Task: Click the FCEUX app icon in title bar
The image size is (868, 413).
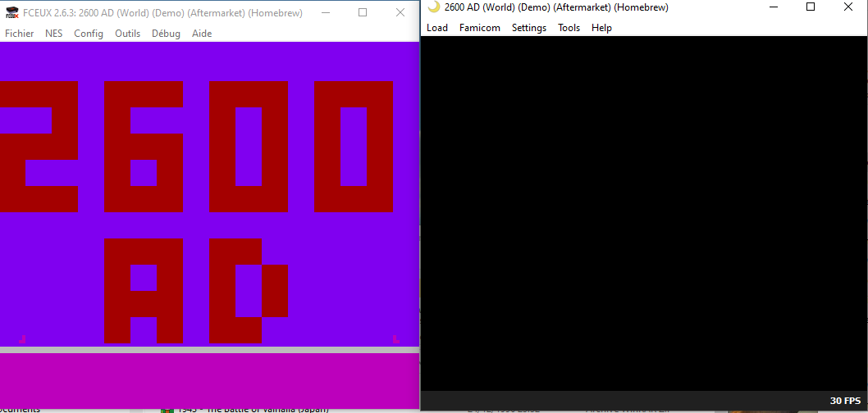Action: (12, 13)
